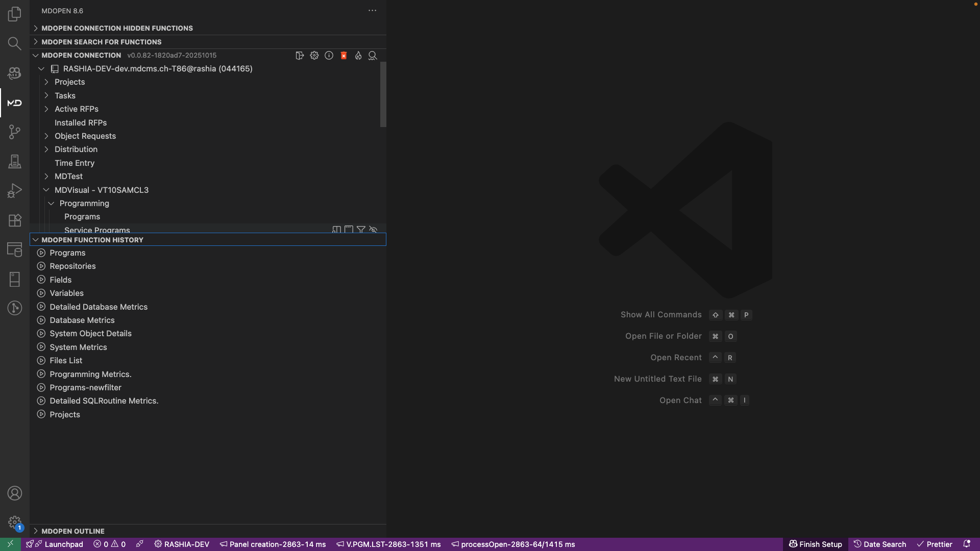Click the flame icon in MDOpen Connection header

coord(358,56)
